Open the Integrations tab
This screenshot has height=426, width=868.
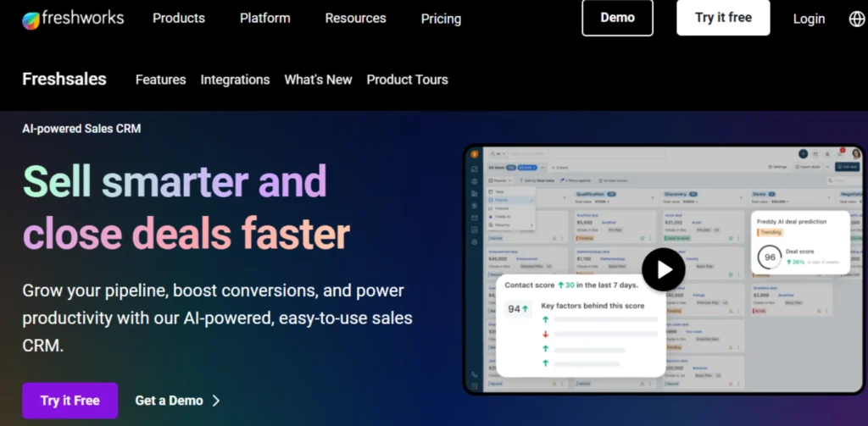tap(236, 80)
